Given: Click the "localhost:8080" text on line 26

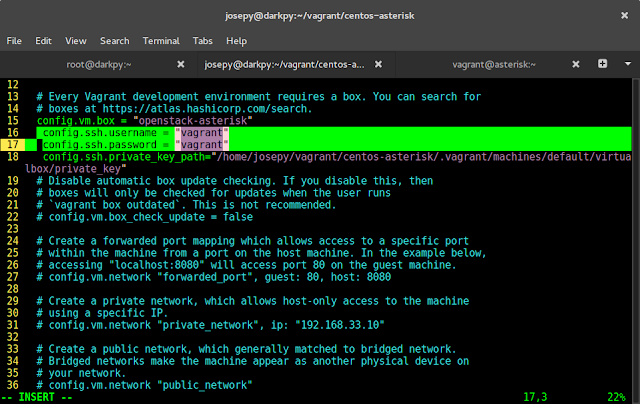Looking at the screenshot, I should click(x=157, y=265).
